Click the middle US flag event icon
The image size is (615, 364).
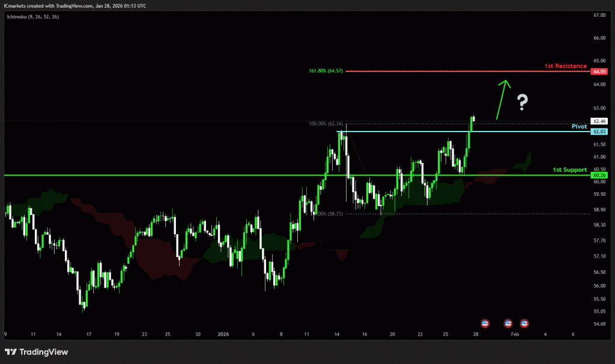click(x=507, y=323)
